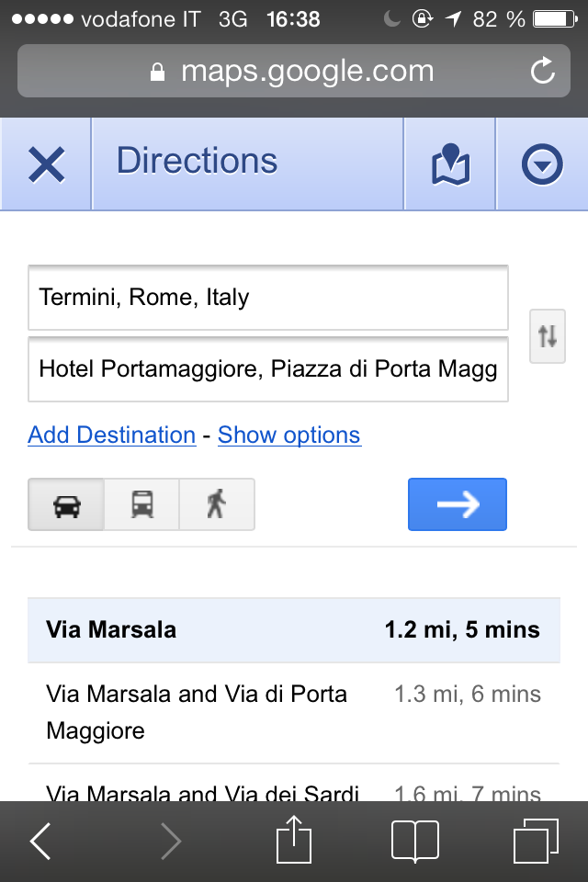Tap the blue arrow Go button
The height and width of the screenshot is (882, 588).
458,504
